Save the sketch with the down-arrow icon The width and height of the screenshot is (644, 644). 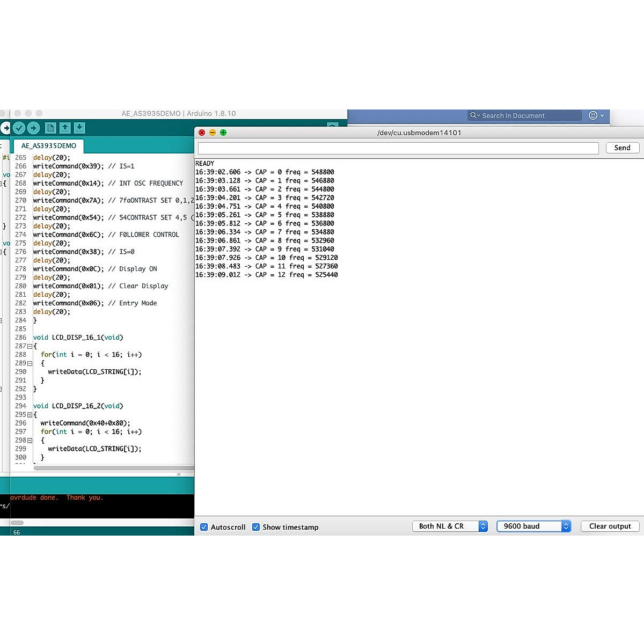point(79,128)
